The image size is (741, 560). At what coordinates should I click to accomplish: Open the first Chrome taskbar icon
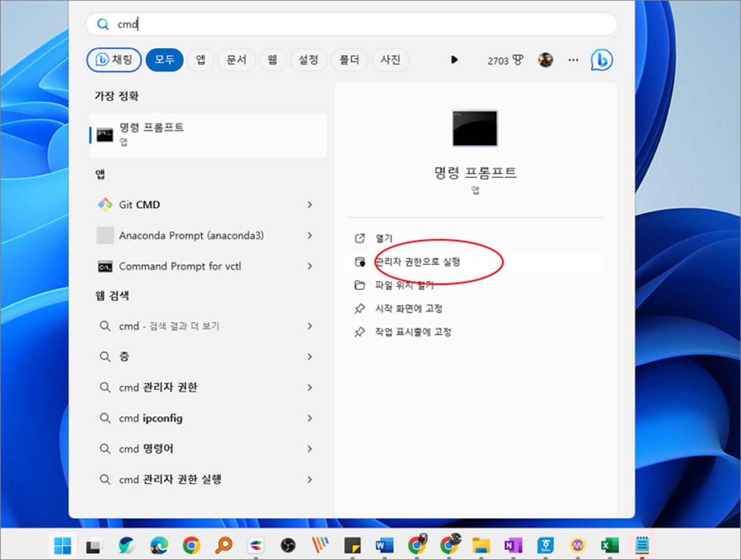(x=191, y=545)
